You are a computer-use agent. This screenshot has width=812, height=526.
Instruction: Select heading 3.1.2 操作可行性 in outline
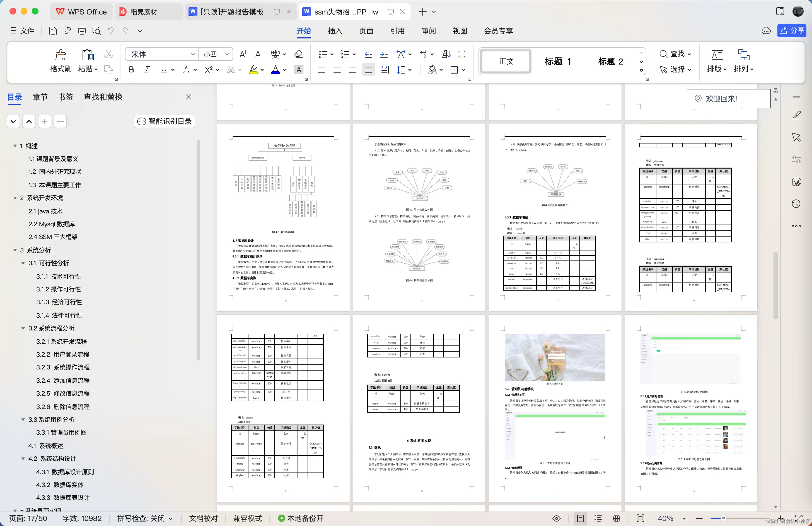(x=59, y=289)
